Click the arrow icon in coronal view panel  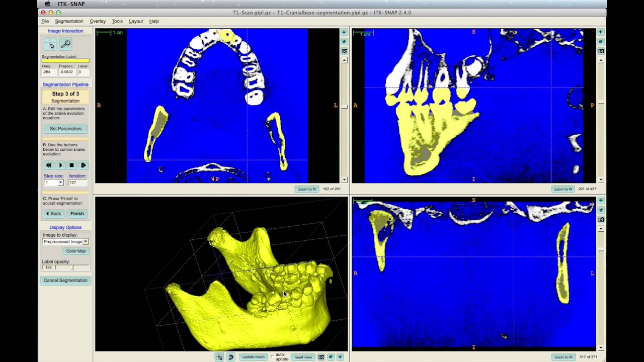[x=601, y=210]
